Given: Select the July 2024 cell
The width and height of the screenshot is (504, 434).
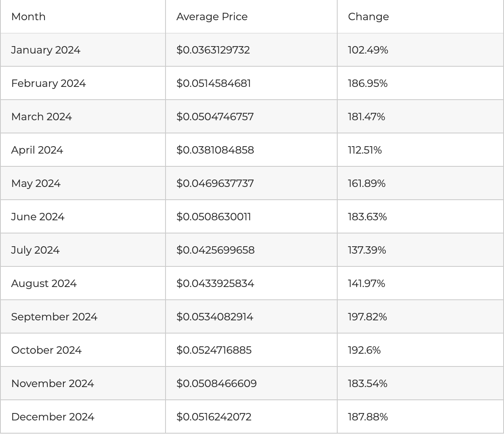Looking at the screenshot, I should click(35, 250).
